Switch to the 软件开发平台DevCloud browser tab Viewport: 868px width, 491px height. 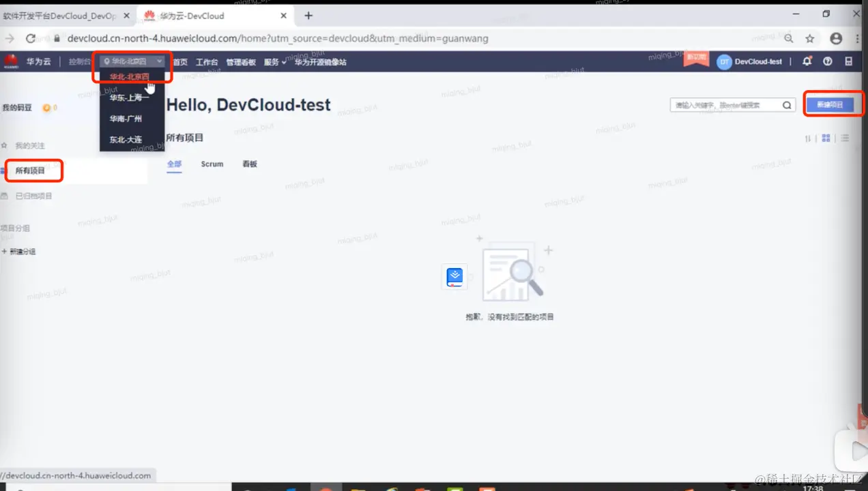click(x=60, y=15)
